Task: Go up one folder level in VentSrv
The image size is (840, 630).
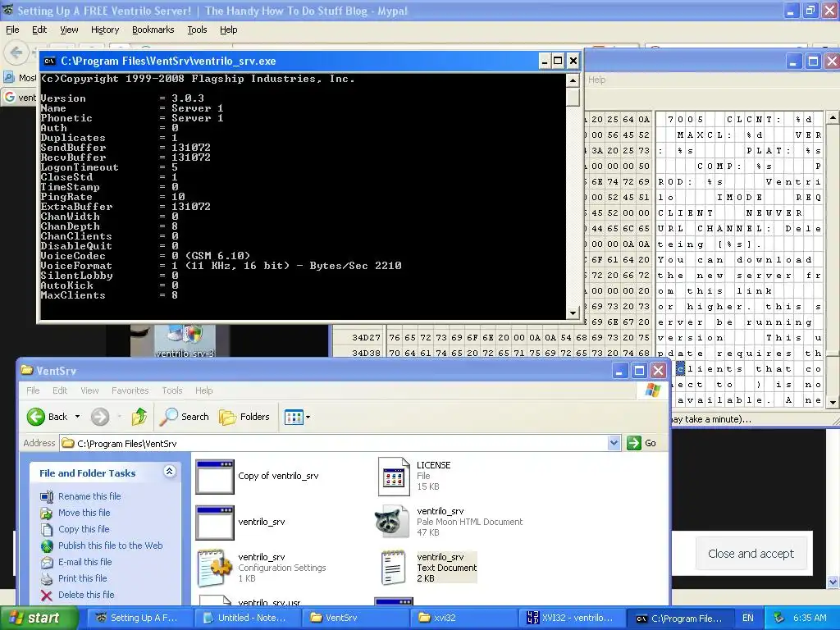Action: (139, 417)
